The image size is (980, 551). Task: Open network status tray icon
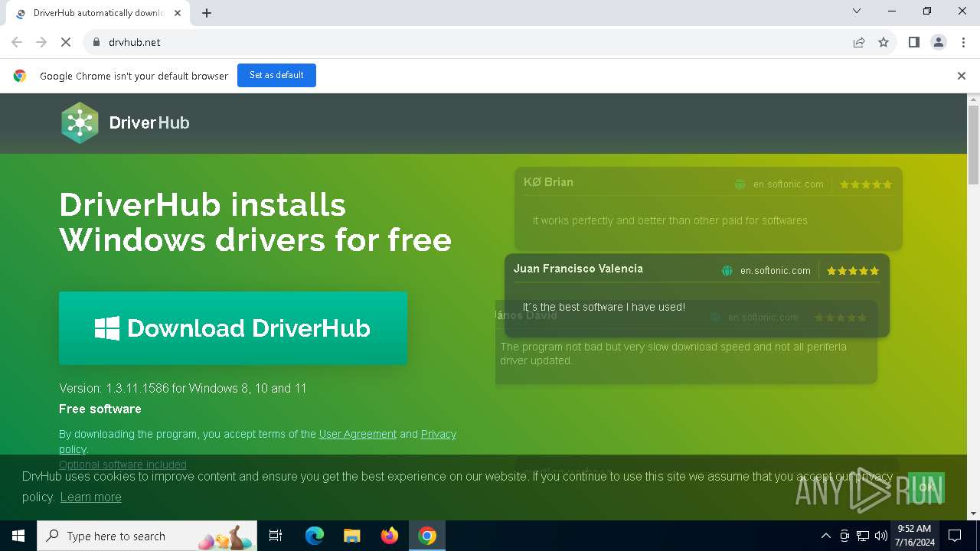pos(863,536)
